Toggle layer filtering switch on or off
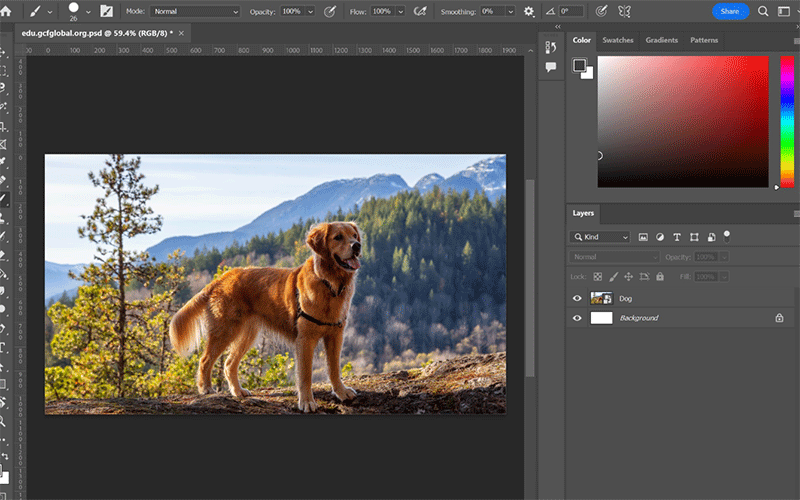The image size is (800, 500). pyautogui.click(x=727, y=236)
